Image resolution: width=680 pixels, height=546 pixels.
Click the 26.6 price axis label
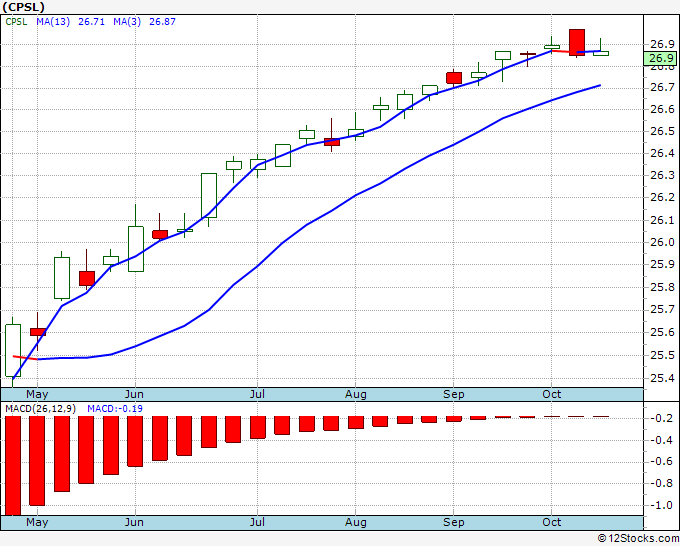pyautogui.click(x=662, y=109)
